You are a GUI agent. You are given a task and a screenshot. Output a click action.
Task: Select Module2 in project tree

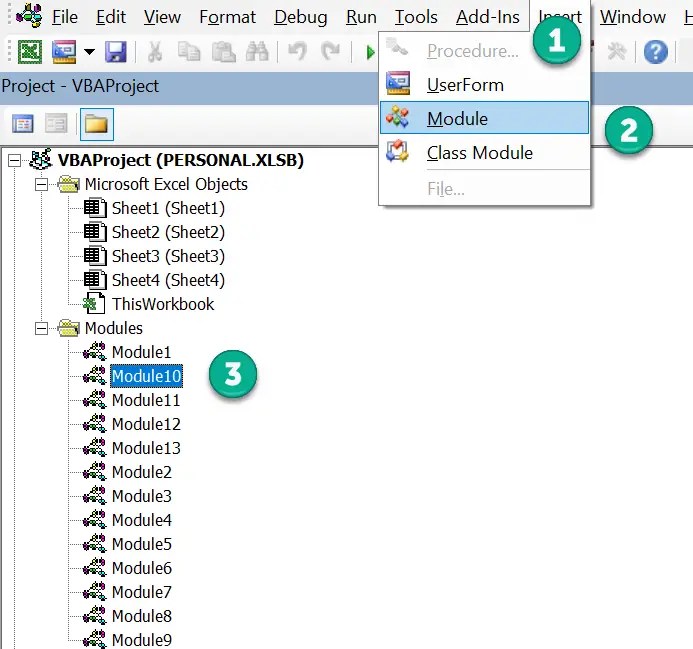click(141, 472)
